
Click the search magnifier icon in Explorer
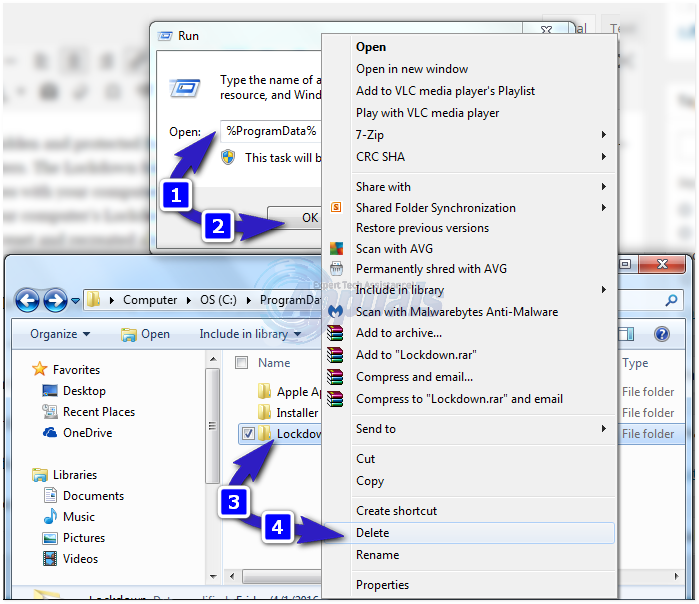pyautogui.click(x=671, y=300)
